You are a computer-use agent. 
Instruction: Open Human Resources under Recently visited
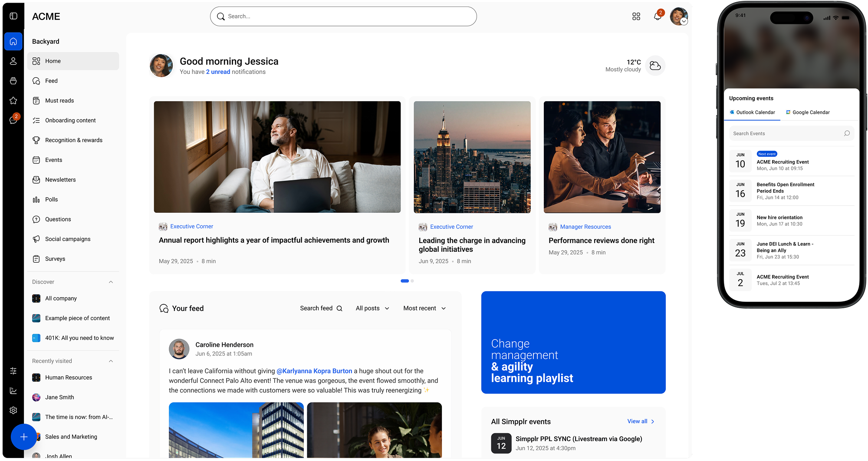[73, 378]
